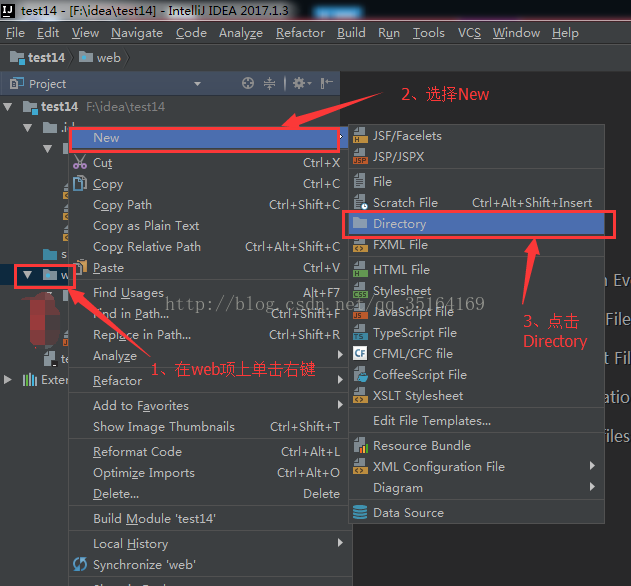Choose Delete... in context menu
The height and width of the screenshot is (586, 631).
(208, 493)
